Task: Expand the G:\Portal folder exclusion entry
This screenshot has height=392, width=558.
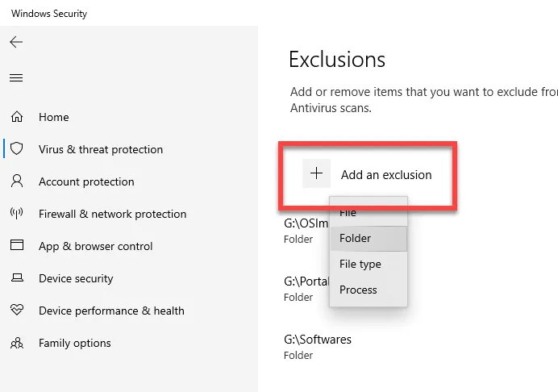Action: point(306,289)
